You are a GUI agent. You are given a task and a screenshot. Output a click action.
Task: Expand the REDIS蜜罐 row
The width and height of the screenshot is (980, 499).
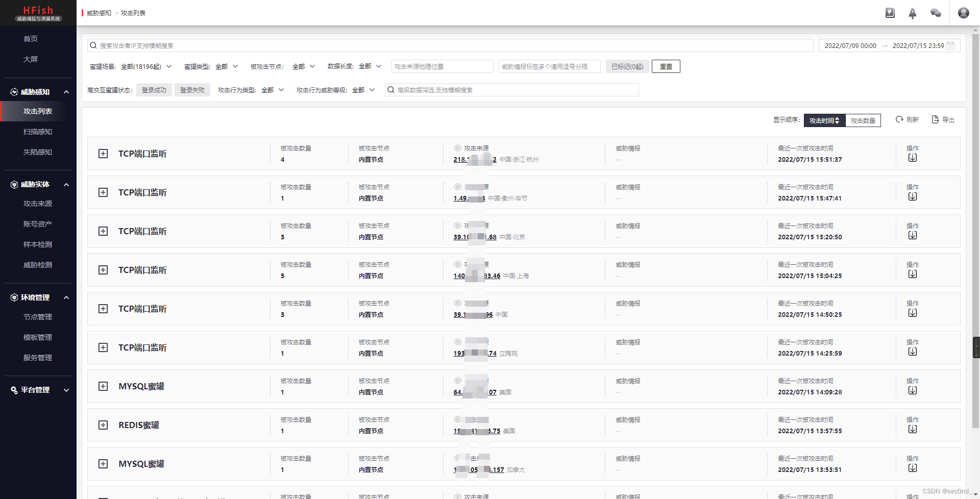[103, 425]
